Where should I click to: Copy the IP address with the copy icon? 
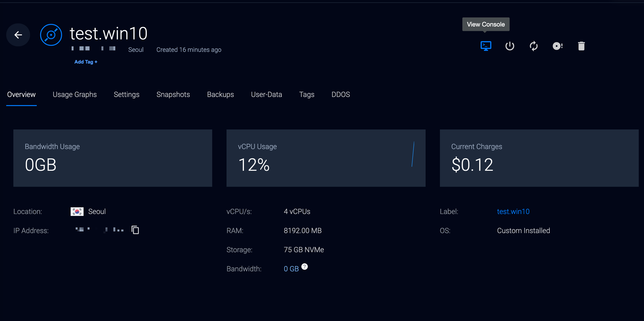pyautogui.click(x=135, y=230)
